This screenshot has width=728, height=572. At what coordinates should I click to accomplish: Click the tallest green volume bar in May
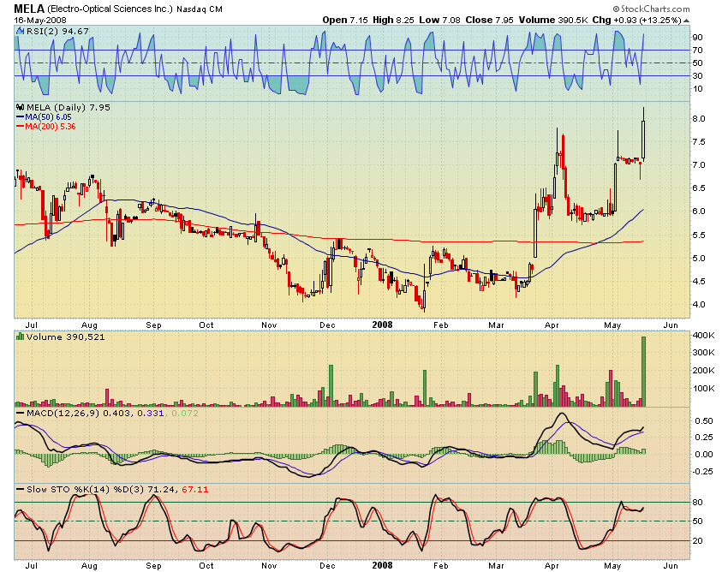643,372
